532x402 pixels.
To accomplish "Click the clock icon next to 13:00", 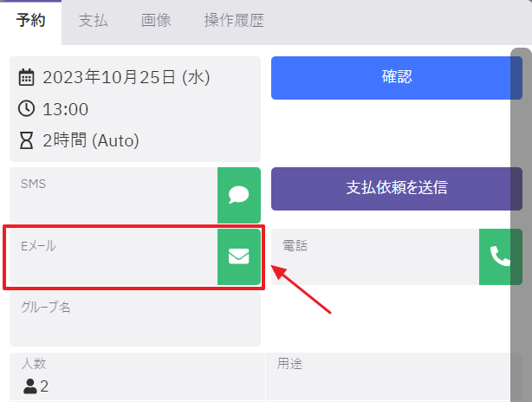I will [27, 109].
